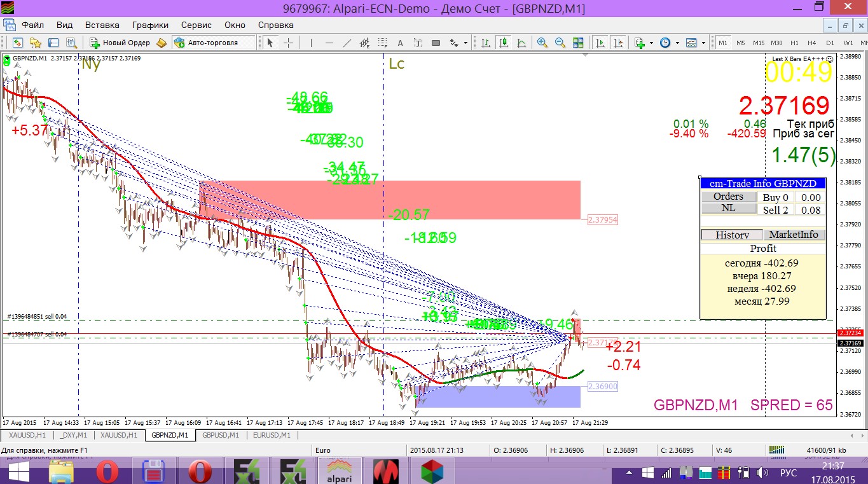Viewport: 868px width, 484px height.
Task: Switch to the _DXY,M1 chart tab
Action: coord(74,435)
